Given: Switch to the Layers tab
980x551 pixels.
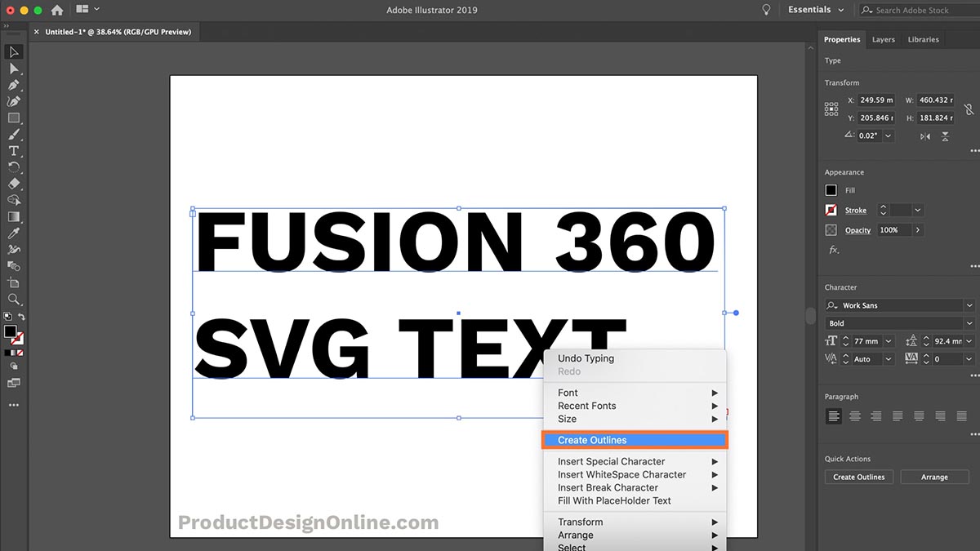Looking at the screenshot, I should click(x=884, y=39).
